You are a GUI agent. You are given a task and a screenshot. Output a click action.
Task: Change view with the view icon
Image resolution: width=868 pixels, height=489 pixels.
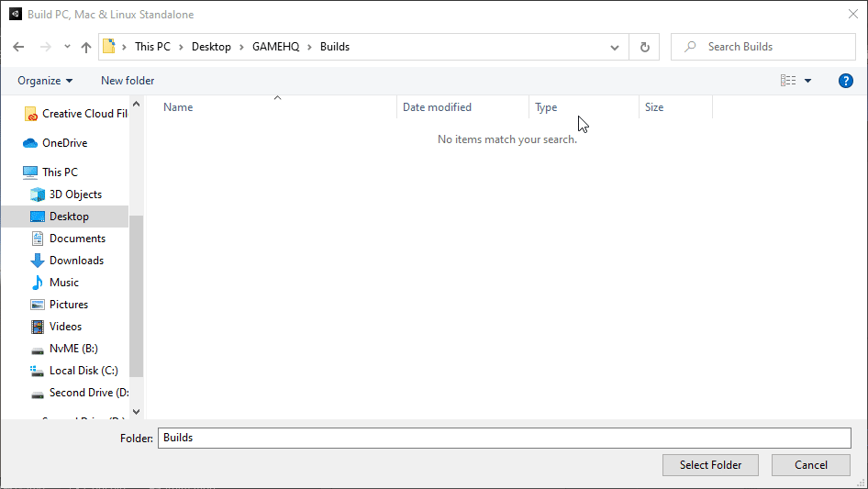point(788,81)
